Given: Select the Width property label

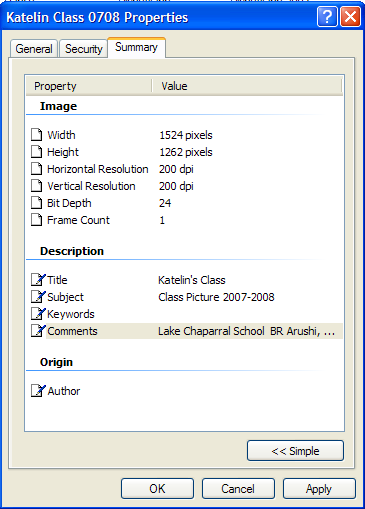Looking at the screenshot, I should (x=61, y=135).
